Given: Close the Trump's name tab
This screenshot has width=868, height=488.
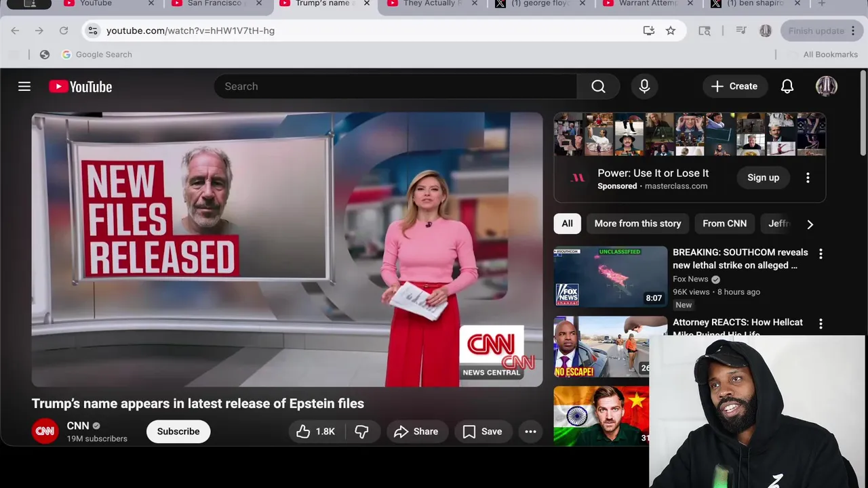Looking at the screenshot, I should click(367, 3).
